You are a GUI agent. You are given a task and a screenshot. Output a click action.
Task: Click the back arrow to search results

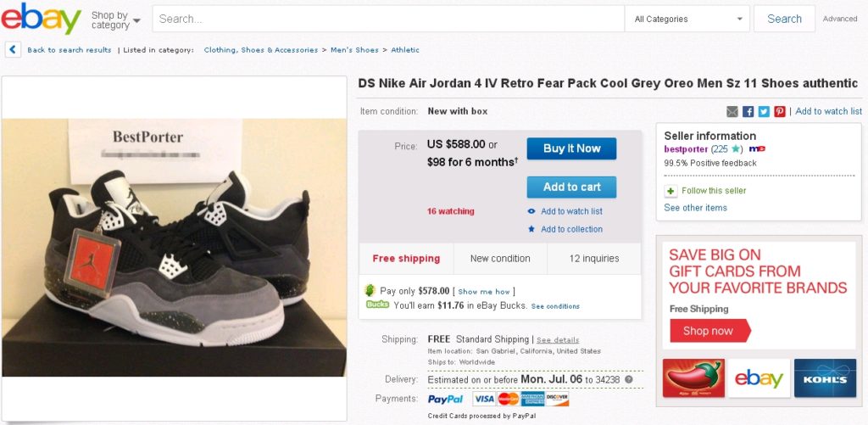pos(13,50)
